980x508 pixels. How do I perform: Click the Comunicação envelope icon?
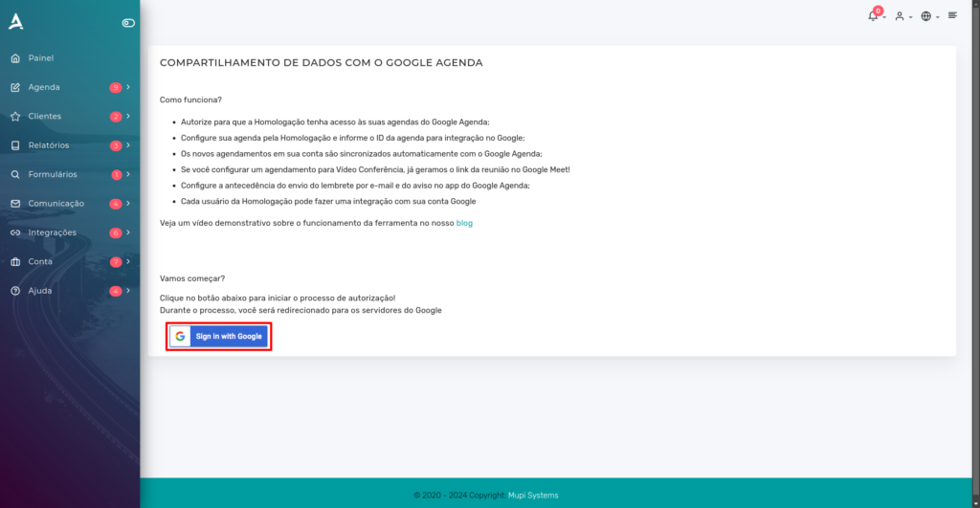(15, 204)
